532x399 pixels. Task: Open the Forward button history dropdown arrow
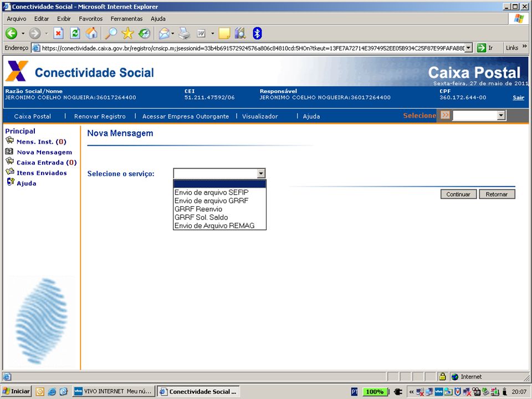pyautogui.click(x=46, y=33)
